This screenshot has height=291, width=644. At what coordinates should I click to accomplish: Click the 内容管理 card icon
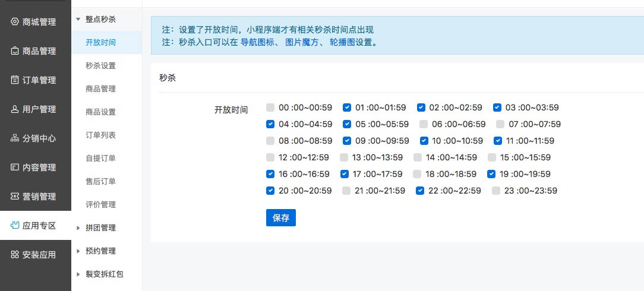15,167
